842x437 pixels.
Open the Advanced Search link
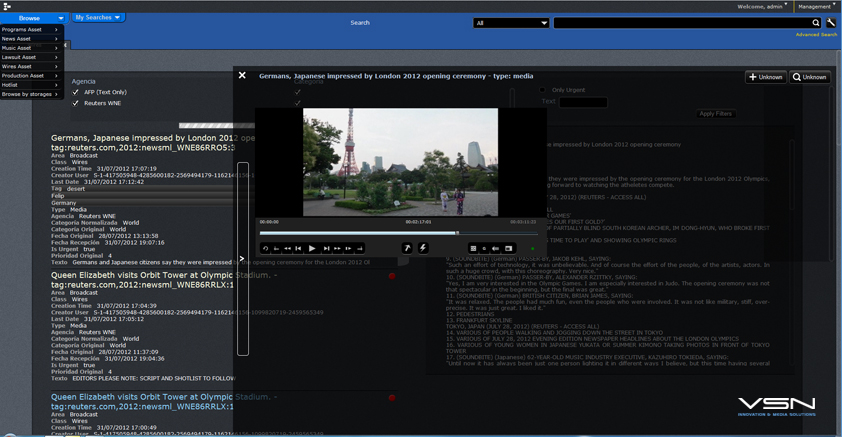tap(816, 35)
